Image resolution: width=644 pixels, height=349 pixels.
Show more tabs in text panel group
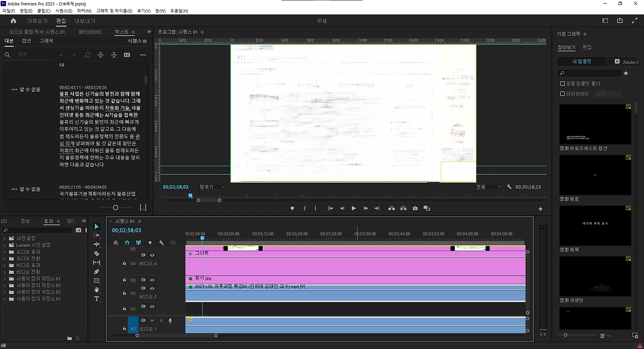click(149, 32)
